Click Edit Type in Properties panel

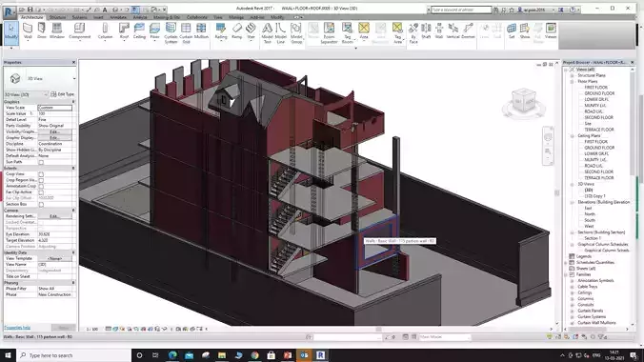pyautogui.click(x=63, y=94)
